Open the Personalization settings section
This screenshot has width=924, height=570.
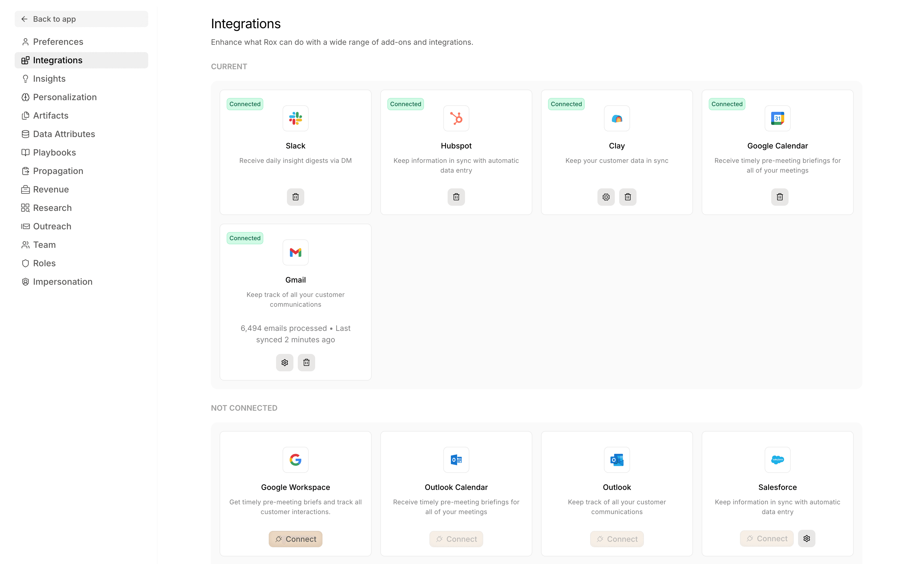point(64,97)
